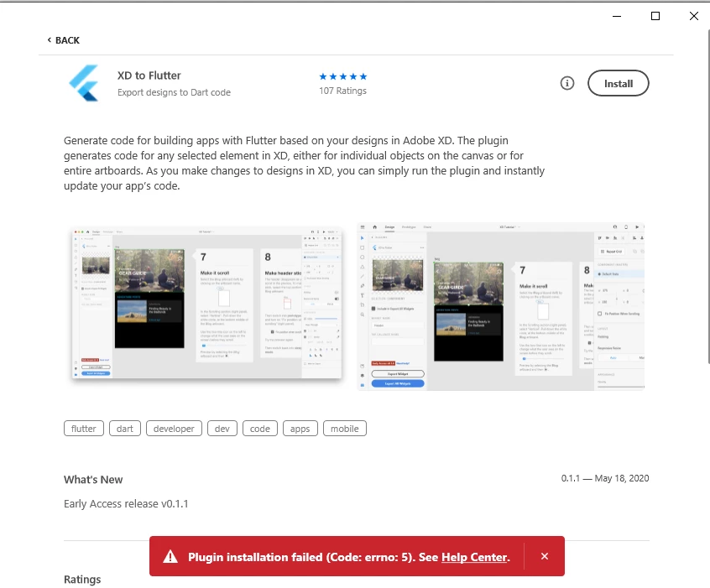Image resolution: width=710 pixels, height=588 pixels.
Task: Select the developer tag
Action: (x=174, y=429)
